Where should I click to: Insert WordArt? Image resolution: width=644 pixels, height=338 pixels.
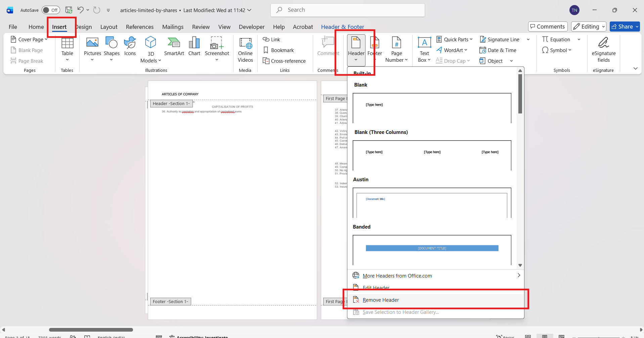pos(452,50)
